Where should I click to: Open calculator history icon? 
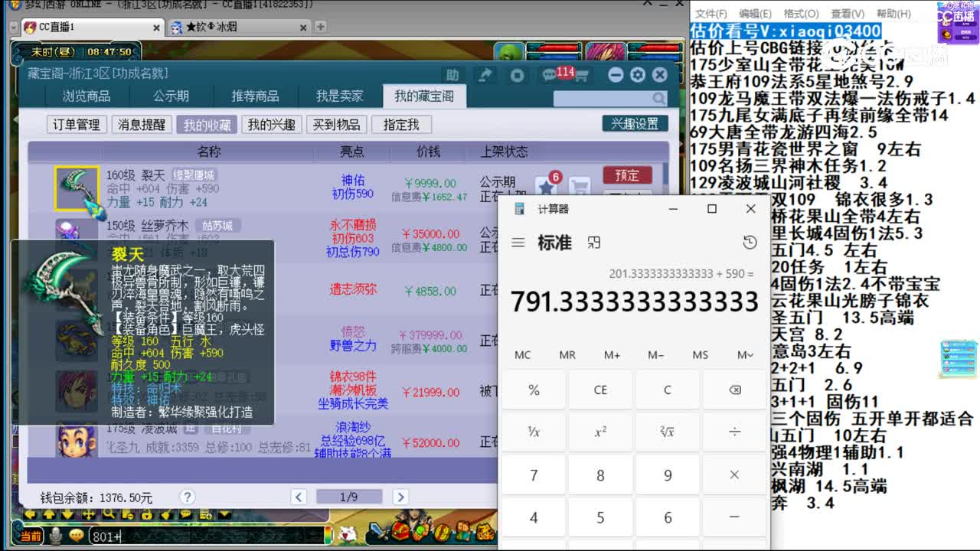750,243
